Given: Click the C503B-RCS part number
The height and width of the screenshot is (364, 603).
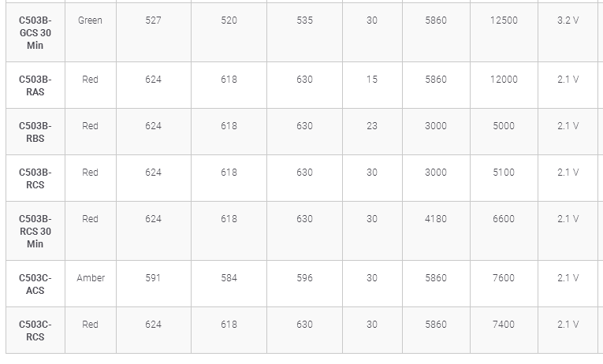Looking at the screenshot, I should tap(35, 178).
